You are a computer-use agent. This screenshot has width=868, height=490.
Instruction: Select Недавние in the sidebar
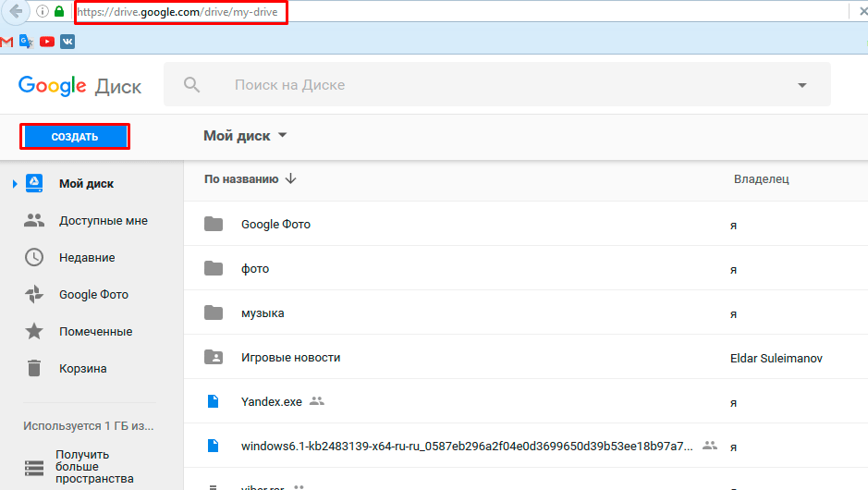point(87,258)
